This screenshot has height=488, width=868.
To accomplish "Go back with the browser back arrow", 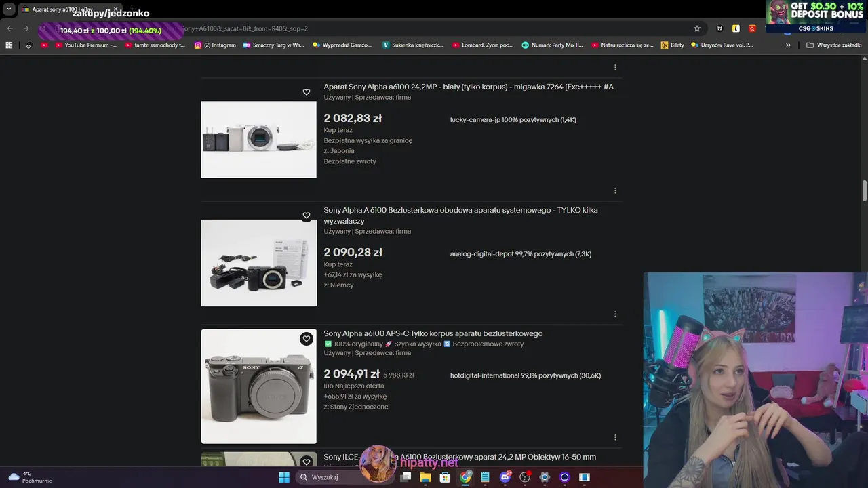I will click(9, 28).
